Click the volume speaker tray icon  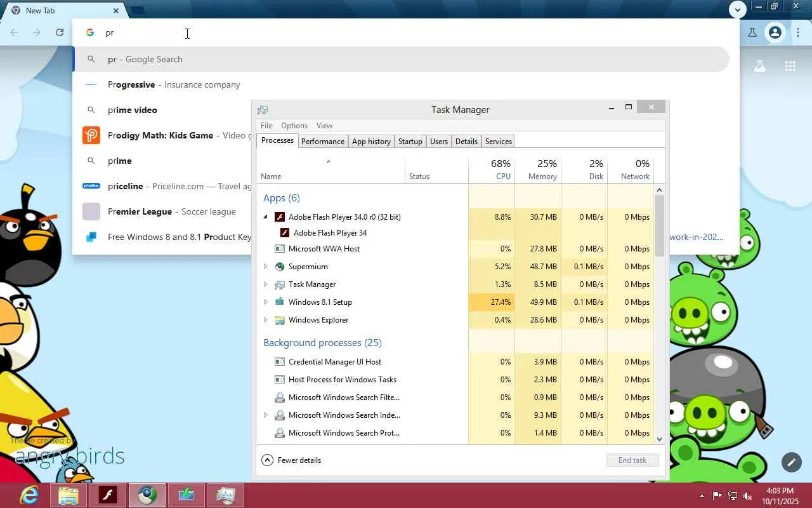[748, 496]
